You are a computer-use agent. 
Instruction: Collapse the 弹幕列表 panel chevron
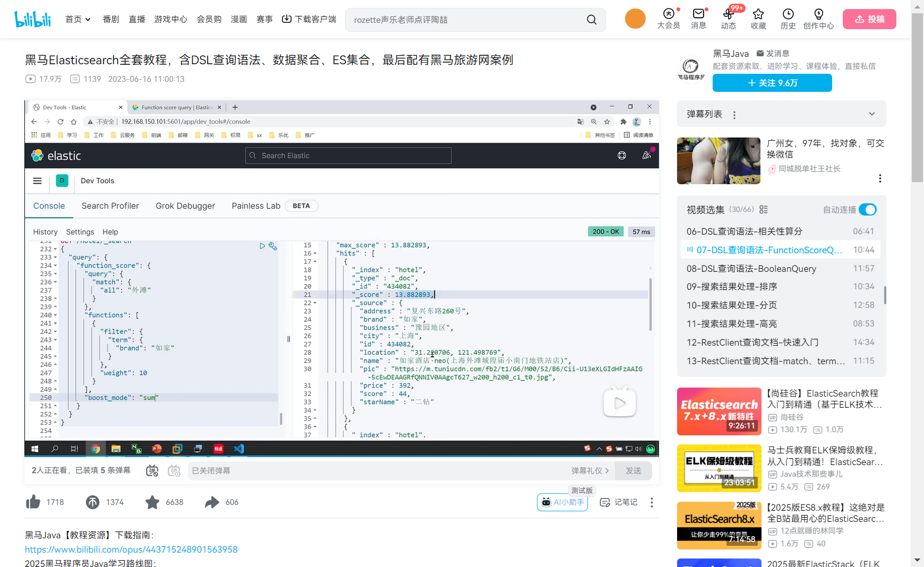pos(872,114)
